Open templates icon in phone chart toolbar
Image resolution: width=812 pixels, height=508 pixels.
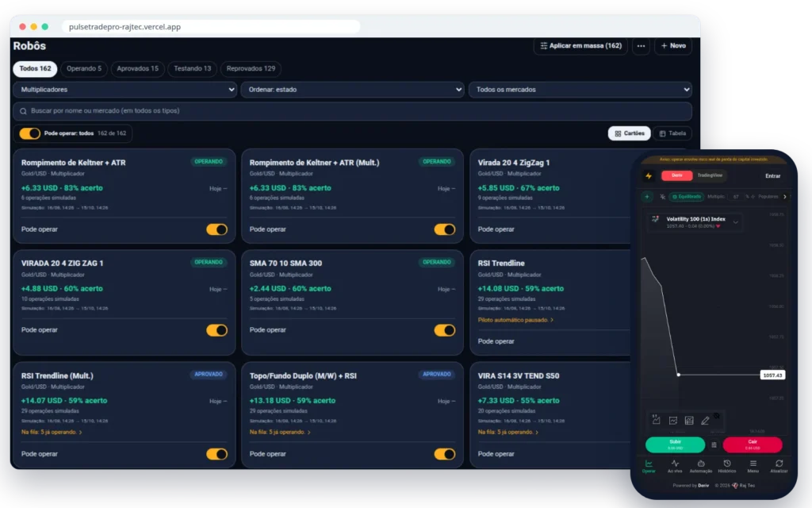click(x=689, y=421)
